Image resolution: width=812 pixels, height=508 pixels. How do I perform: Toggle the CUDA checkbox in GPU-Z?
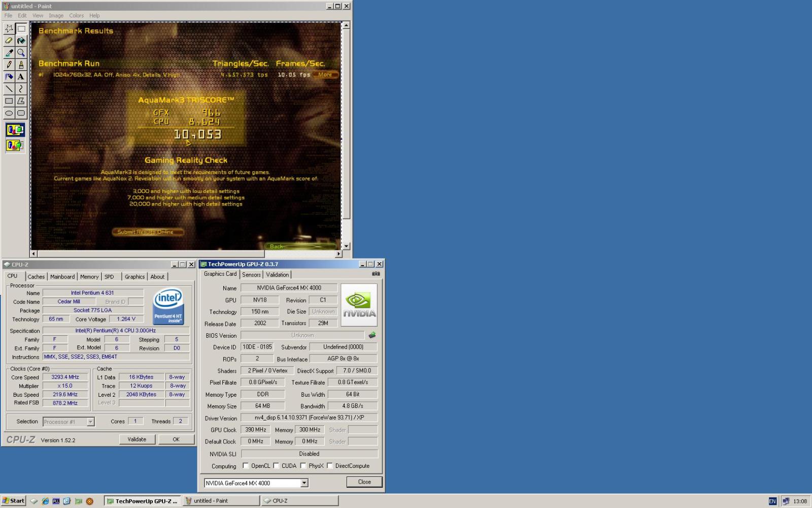pos(276,465)
